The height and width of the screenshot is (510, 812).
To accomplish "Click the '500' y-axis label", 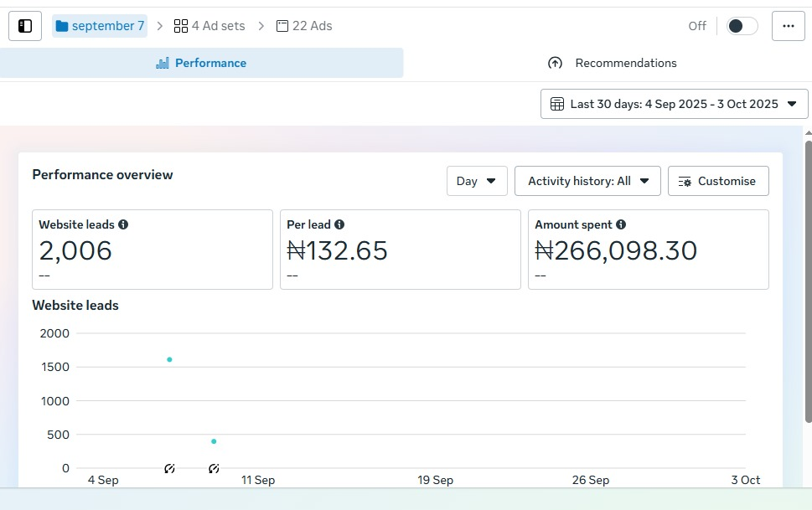I will tap(58, 435).
